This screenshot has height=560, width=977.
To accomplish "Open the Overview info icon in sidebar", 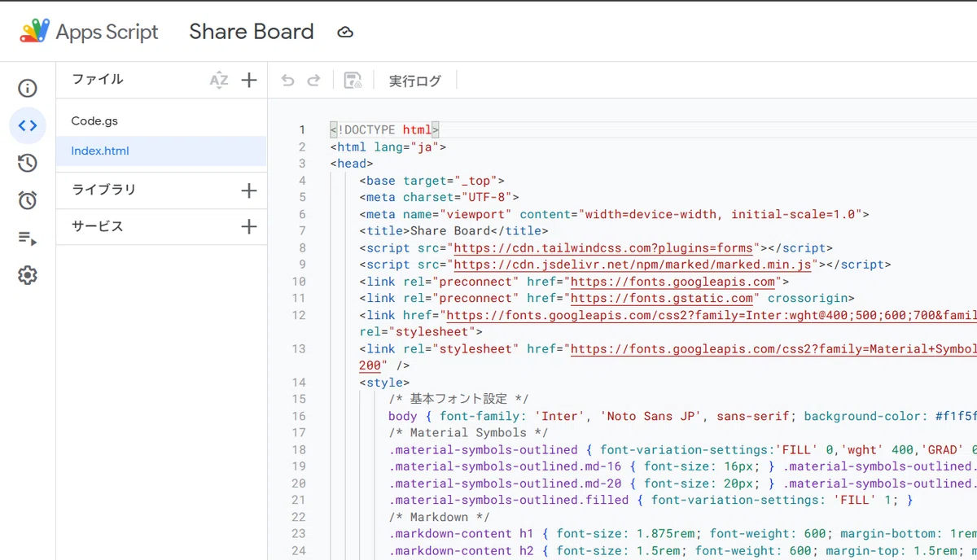I will click(28, 88).
